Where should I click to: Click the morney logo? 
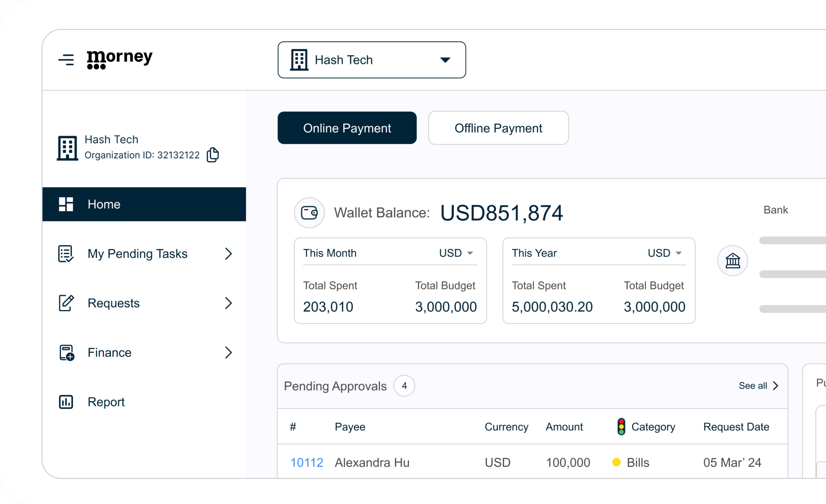tap(120, 60)
